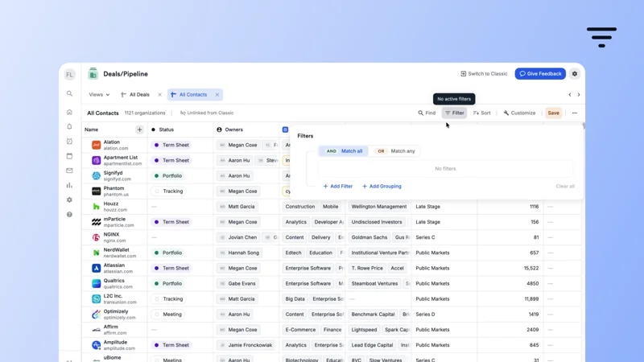Click Matt Garcia owner in Houzz row
Viewport: 644px width, 362px height.
coord(237,207)
